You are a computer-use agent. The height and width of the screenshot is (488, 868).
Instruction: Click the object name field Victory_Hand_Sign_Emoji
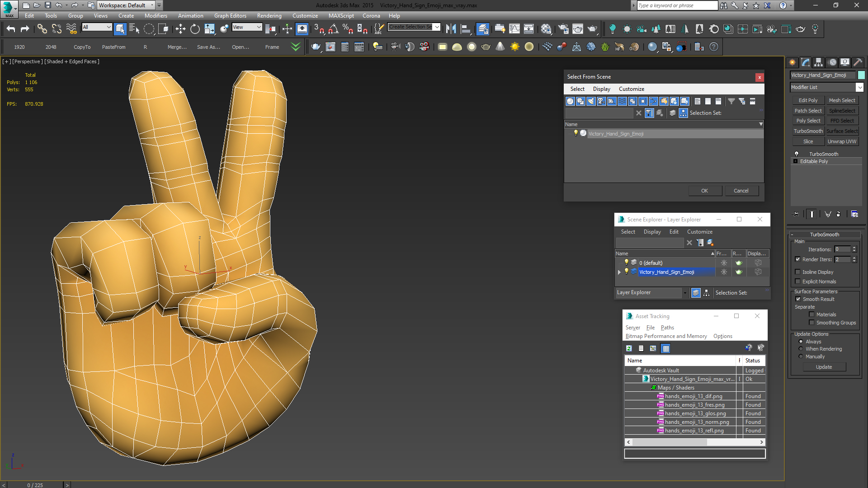[823, 75]
